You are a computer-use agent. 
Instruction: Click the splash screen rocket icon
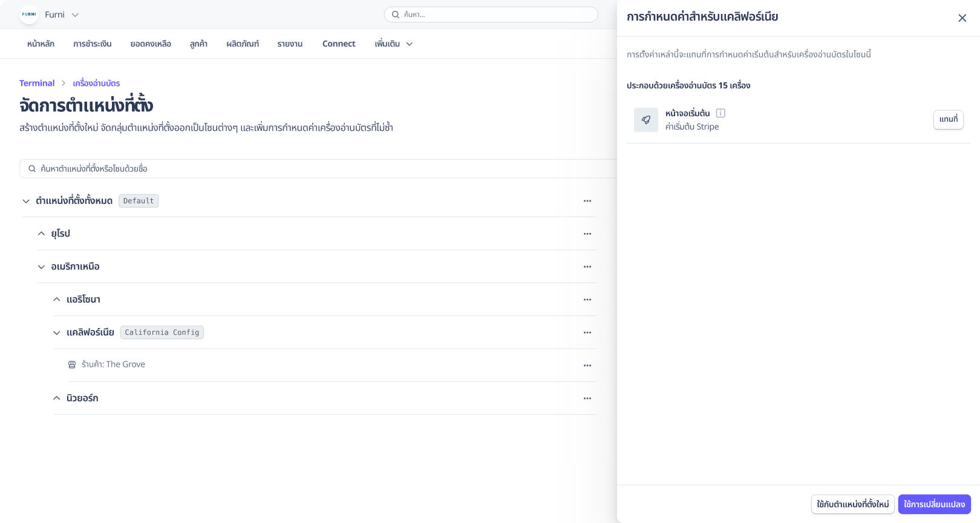pos(646,120)
